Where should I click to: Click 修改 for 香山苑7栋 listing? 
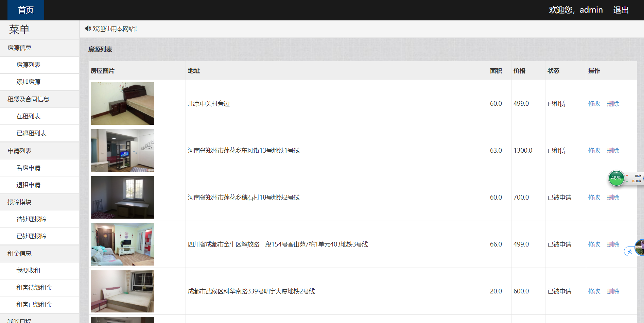pos(594,244)
